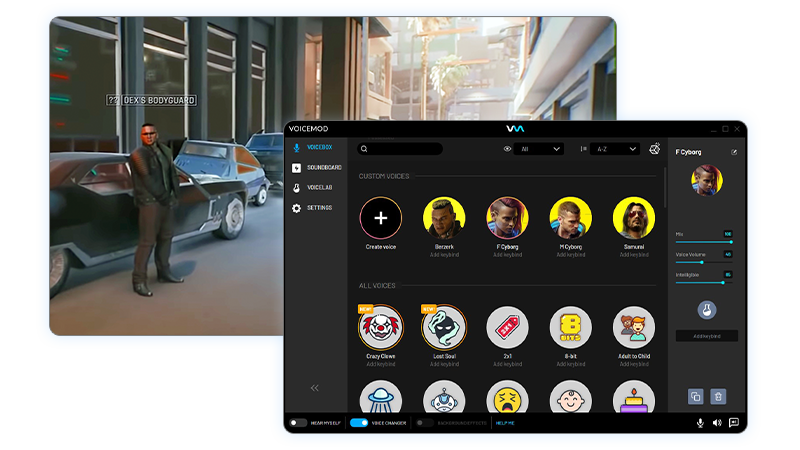This screenshot has height=450, width=800.
Task: Click the Custom Voices section heading
Action: [x=384, y=176]
